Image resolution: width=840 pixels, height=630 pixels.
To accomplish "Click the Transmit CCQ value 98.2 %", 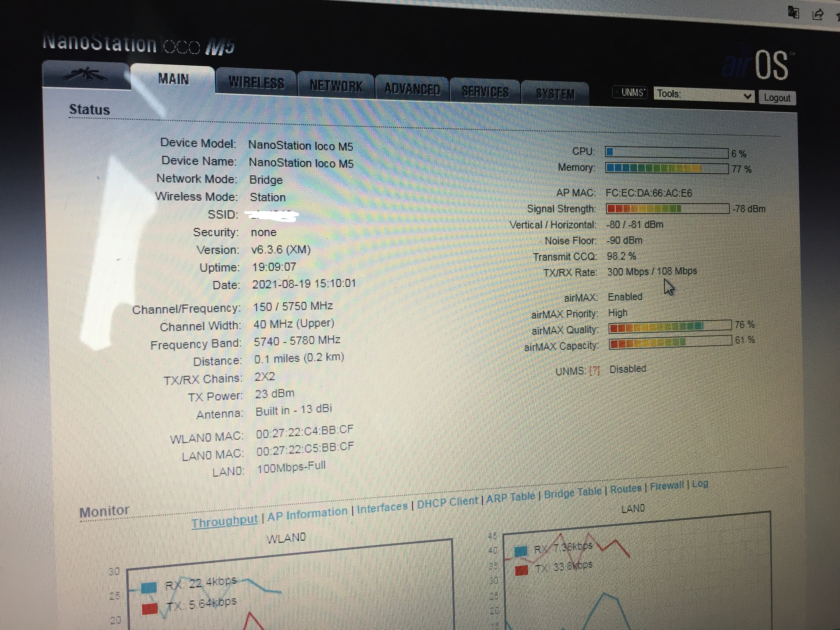I will (x=621, y=256).
